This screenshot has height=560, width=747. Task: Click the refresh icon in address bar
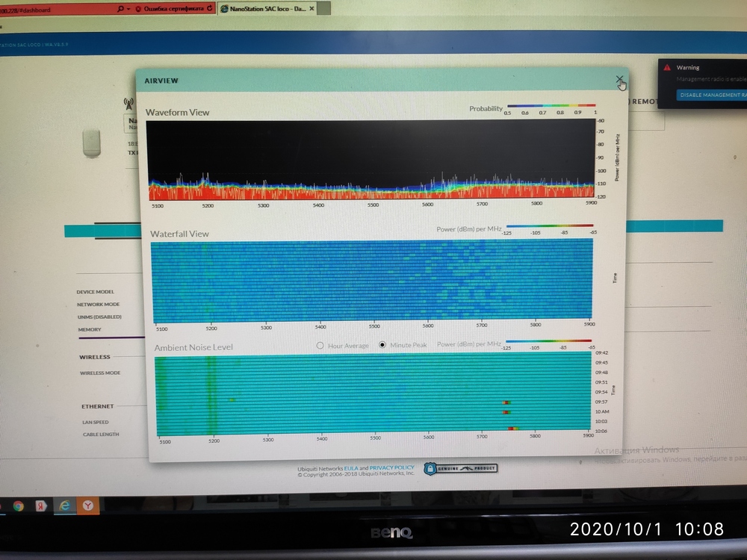[x=210, y=8]
